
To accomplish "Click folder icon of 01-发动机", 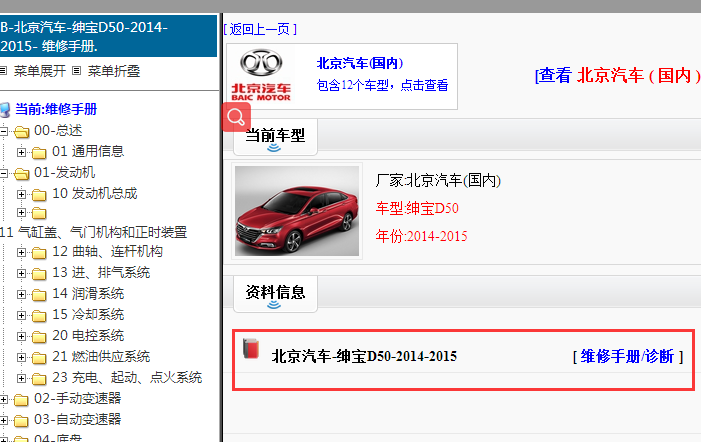I will point(21,173).
